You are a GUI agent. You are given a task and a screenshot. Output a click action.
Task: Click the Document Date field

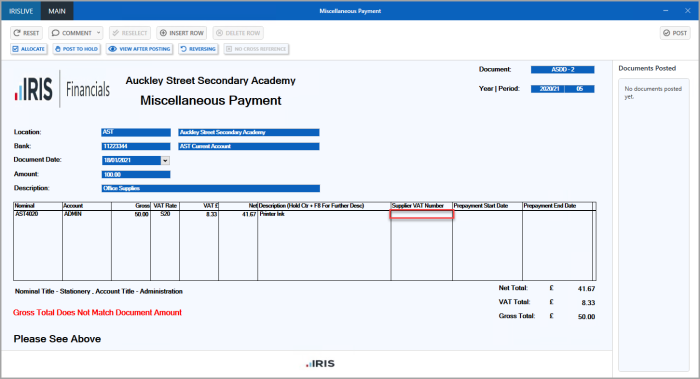tap(131, 161)
